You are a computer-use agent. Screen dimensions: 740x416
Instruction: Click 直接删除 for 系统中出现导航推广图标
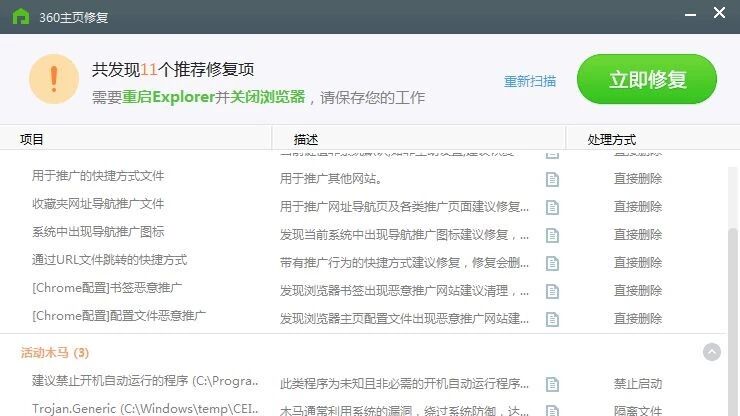tap(638, 234)
